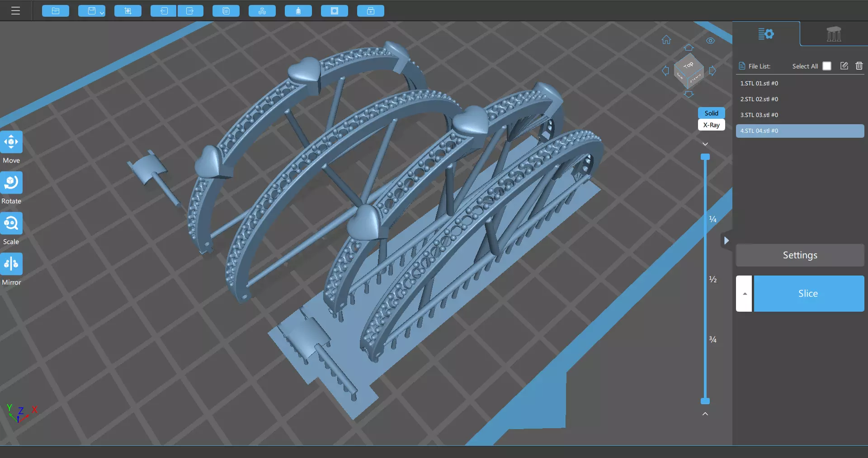Rotate view with the up arrow
868x458 pixels.
click(x=689, y=47)
